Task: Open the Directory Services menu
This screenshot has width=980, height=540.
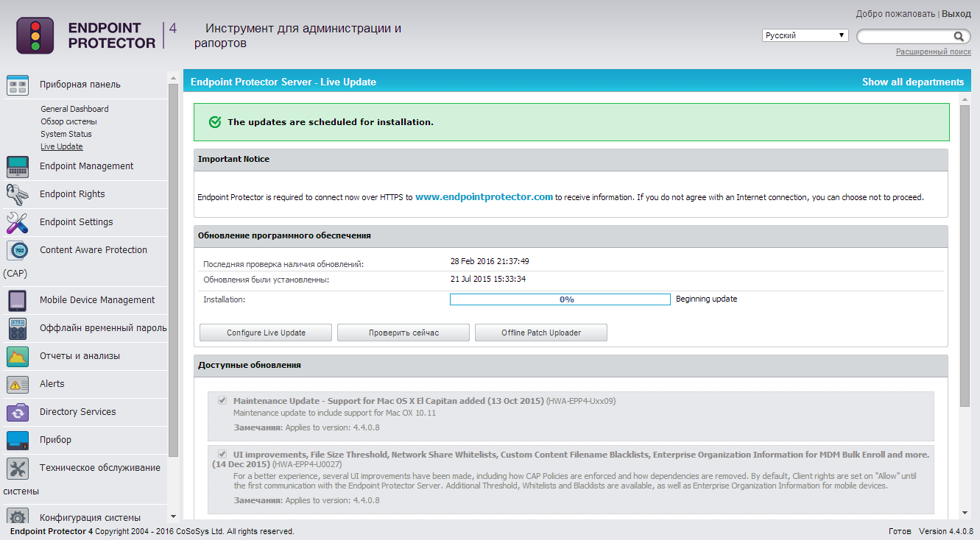Action: tap(78, 412)
